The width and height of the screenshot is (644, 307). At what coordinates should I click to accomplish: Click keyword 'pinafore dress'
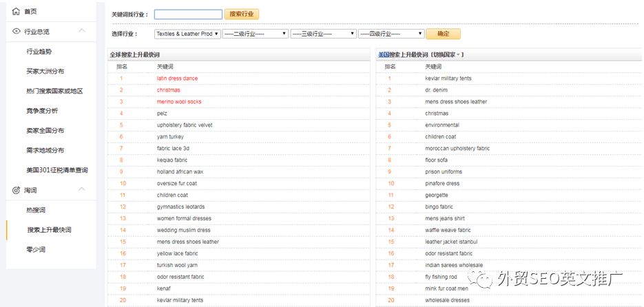coord(442,184)
